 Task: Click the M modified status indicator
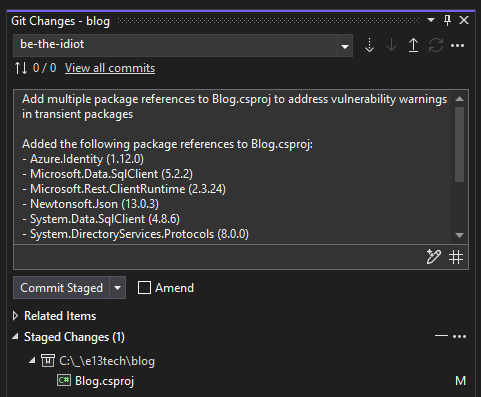tap(460, 380)
